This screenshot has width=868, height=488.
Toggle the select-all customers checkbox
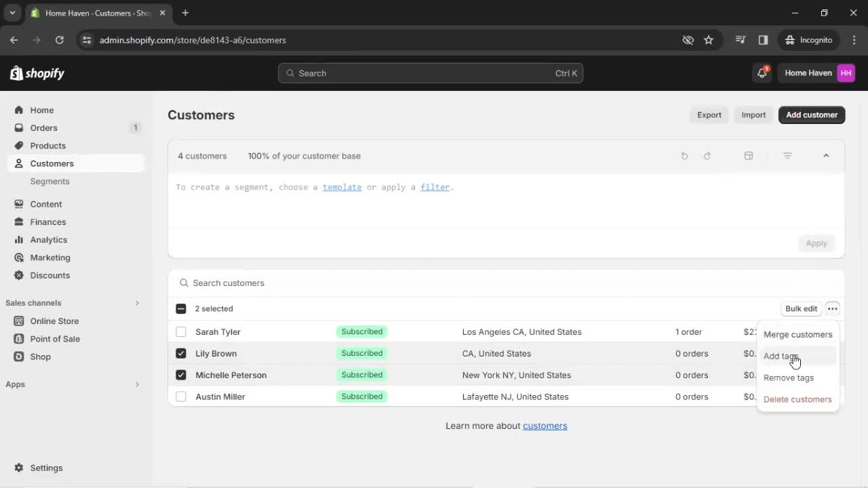point(181,308)
